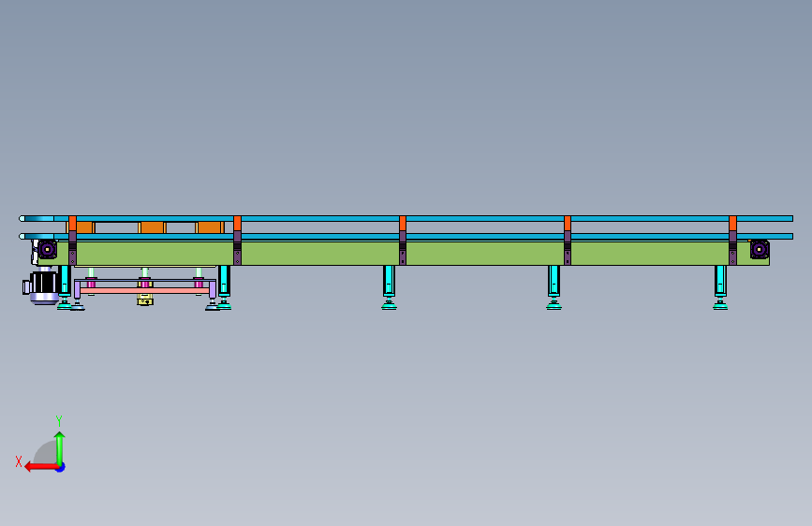Click the green Y axis arrow on the triad
812x526 pixels.
tap(60, 449)
